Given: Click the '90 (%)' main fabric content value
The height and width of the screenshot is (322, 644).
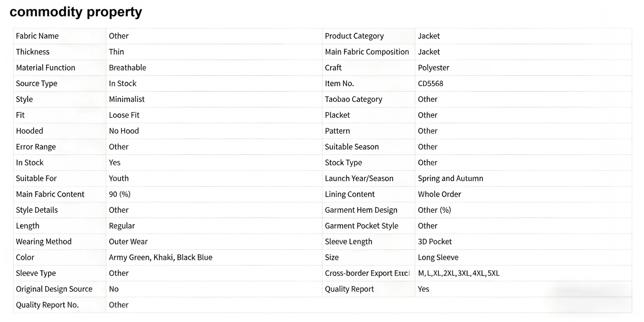Looking at the screenshot, I should click(x=120, y=194).
